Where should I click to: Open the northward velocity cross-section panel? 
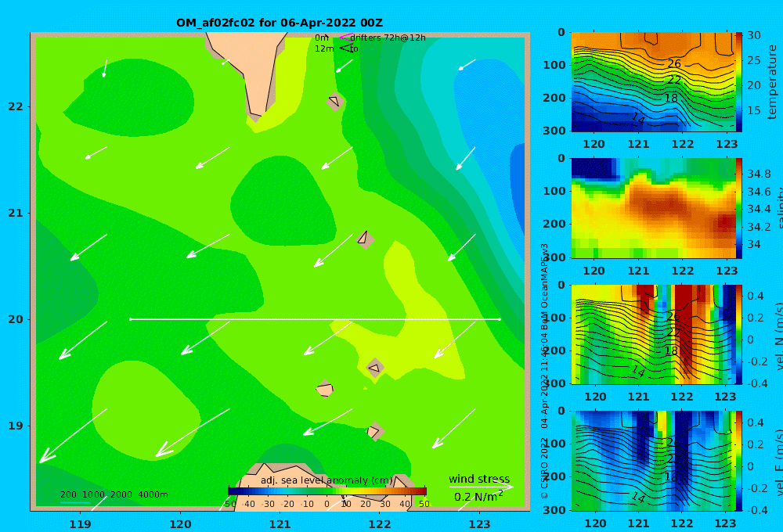tap(653, 334)
